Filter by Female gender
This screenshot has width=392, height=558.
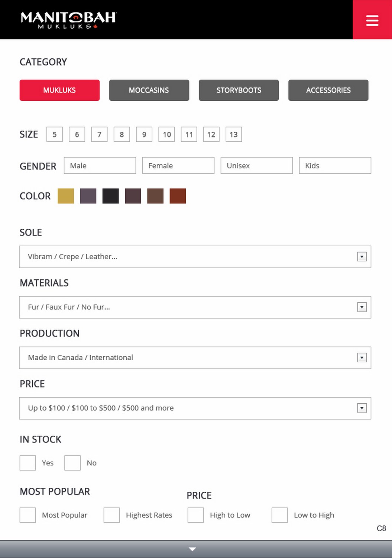click(178, 166)
